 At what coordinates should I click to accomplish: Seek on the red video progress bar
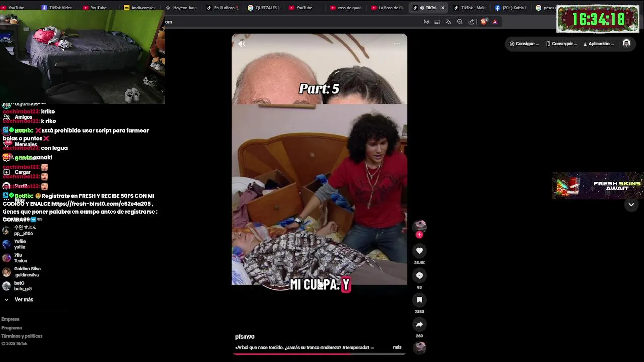(x=319, y=354)
